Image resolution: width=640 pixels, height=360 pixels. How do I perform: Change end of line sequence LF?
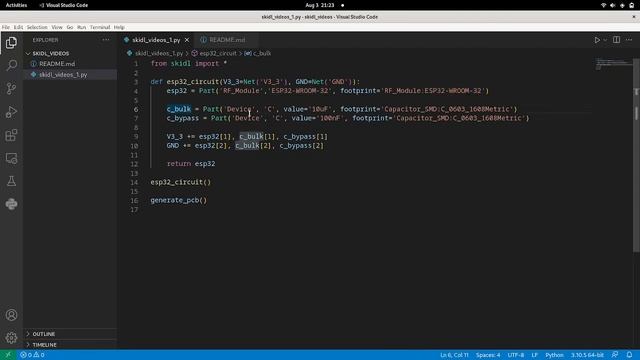point(534,355)
